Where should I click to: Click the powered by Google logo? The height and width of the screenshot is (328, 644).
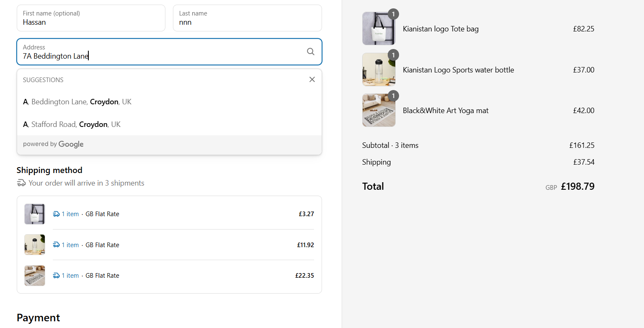71,145
